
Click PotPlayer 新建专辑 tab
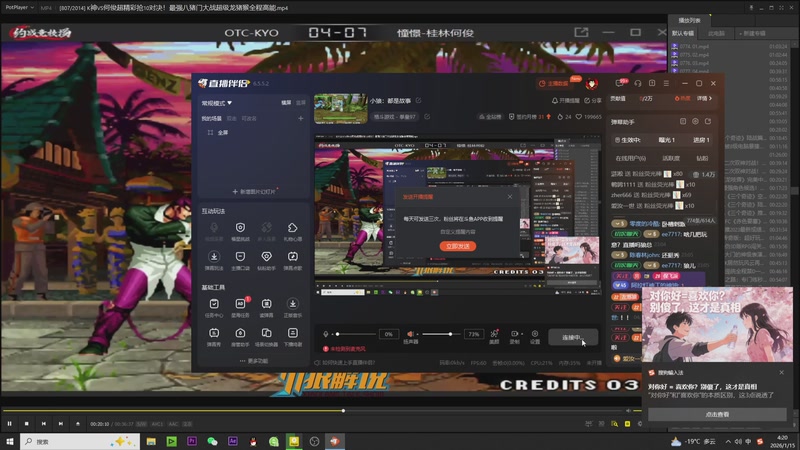pyautogui.click(x=753, y=33)
